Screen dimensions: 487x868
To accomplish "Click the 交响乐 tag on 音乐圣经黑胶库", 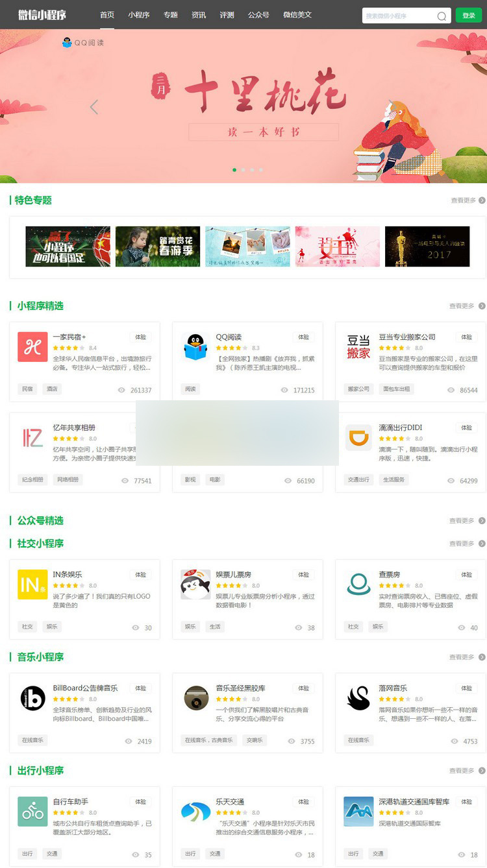I will pyautogui.click(x=255, y=740).
